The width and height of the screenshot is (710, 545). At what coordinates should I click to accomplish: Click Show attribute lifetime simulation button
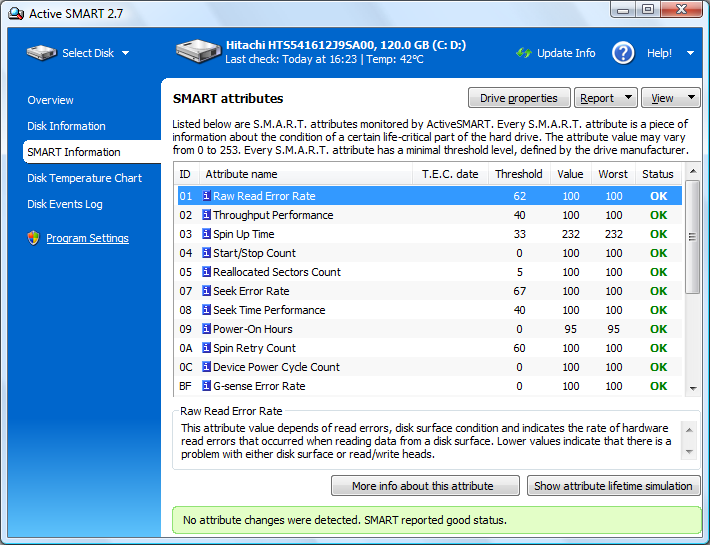click(x=614, y=486)
